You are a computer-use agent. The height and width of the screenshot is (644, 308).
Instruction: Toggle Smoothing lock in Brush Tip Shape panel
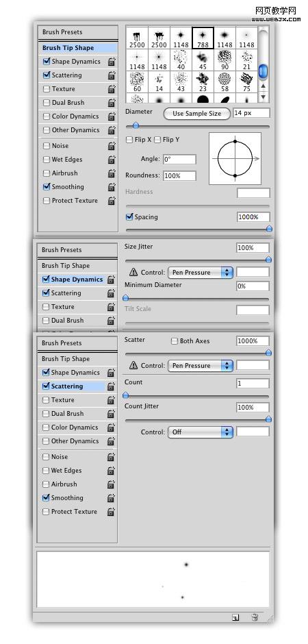[112, 187]
